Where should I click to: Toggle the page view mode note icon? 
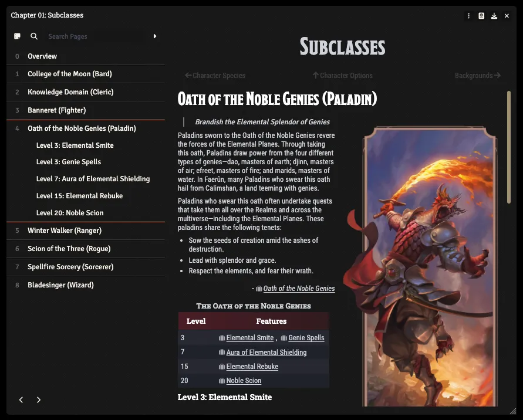[17, 36]
